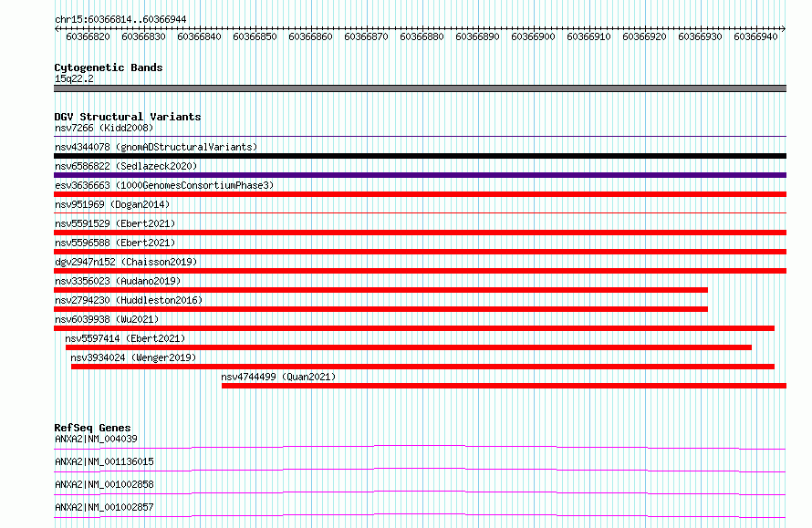Click the red nsv4744499 variant bar

click(504, 386)
